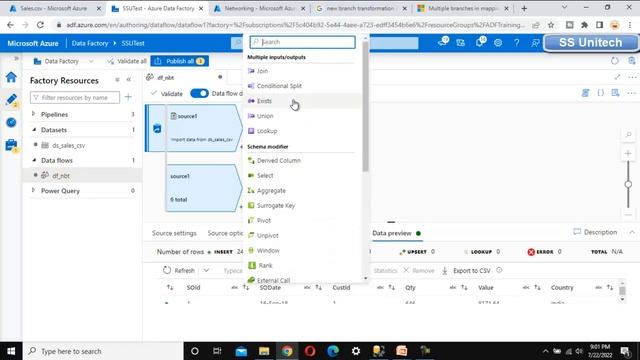Search the canvas with magnifier icon
640x360 pixels.
[x=628, y=135]
